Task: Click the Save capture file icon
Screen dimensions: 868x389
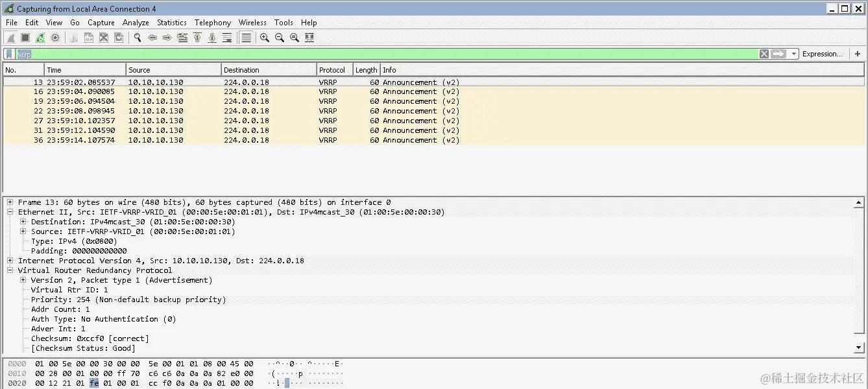Action: [89, 38]
